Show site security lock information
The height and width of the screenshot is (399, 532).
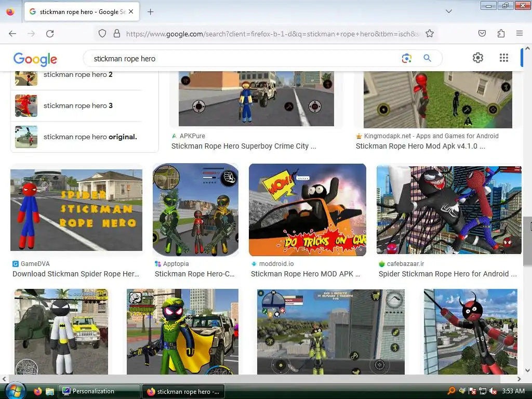point(117,34)
